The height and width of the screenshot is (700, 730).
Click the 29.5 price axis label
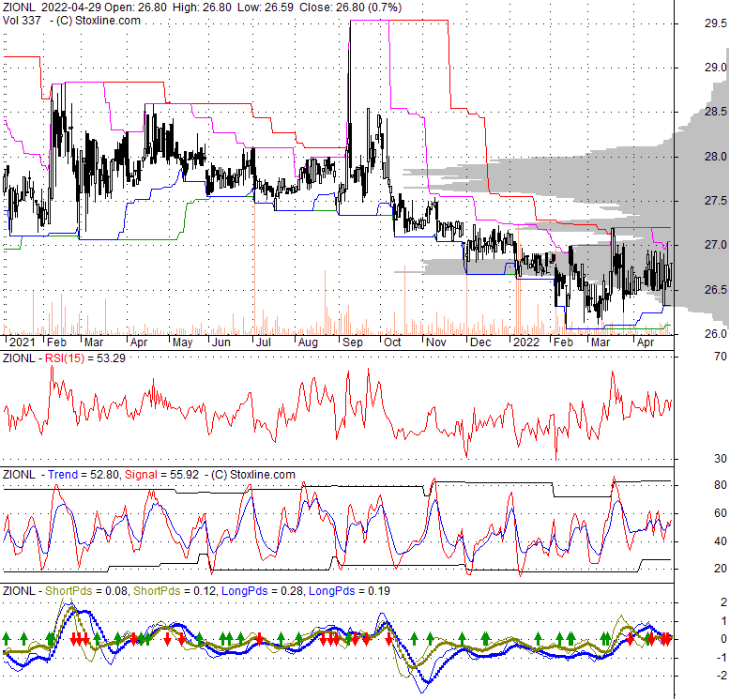(715, 23)
